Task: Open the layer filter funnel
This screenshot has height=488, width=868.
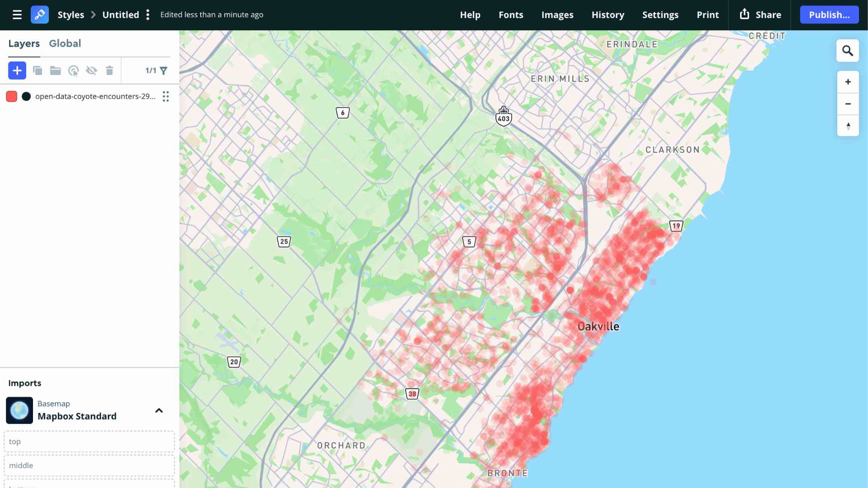Action: point(164,70)
